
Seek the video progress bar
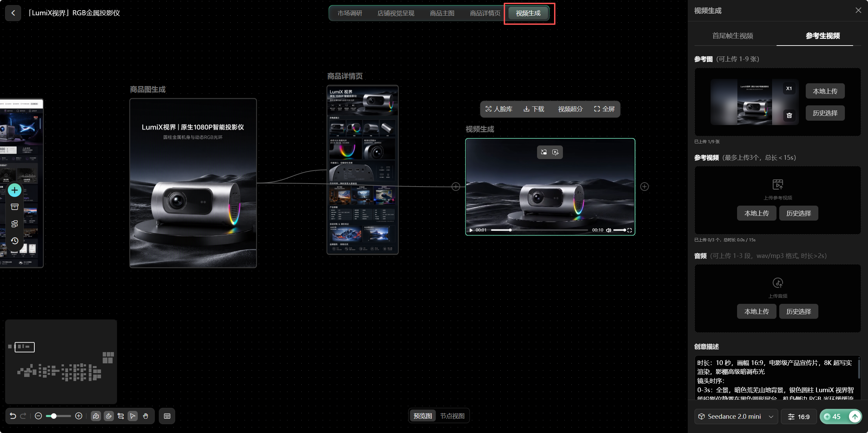point(539,230)
